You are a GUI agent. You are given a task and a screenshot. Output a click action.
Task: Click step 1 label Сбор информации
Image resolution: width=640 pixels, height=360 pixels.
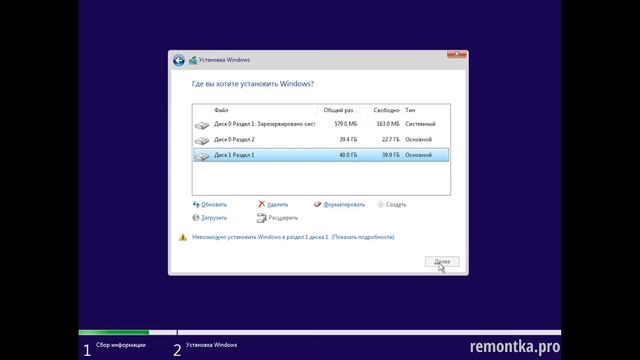121,345
